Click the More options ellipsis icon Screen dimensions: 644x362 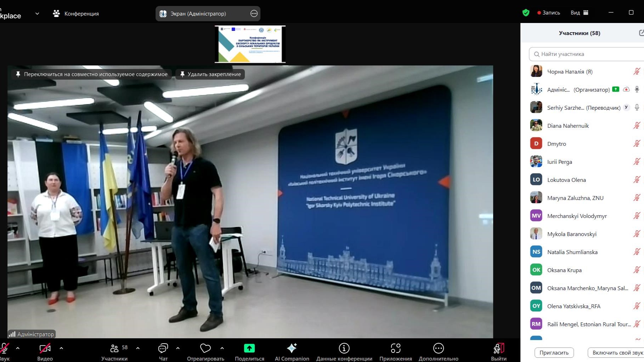click(x=438, y=349)
